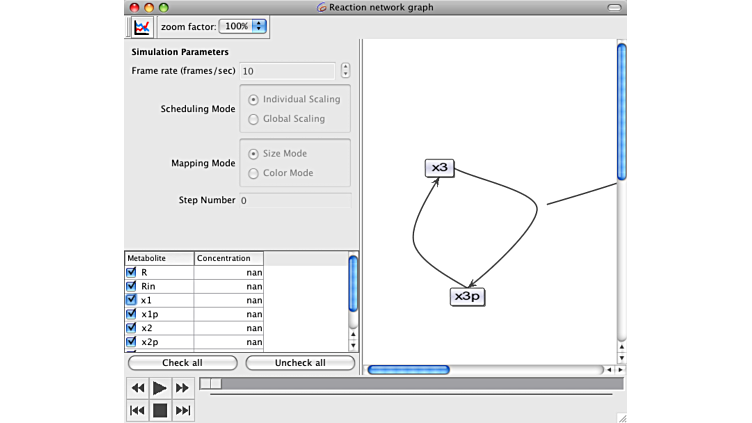Select the x3 node in graph
752x423 pixels.
[439, 168]
